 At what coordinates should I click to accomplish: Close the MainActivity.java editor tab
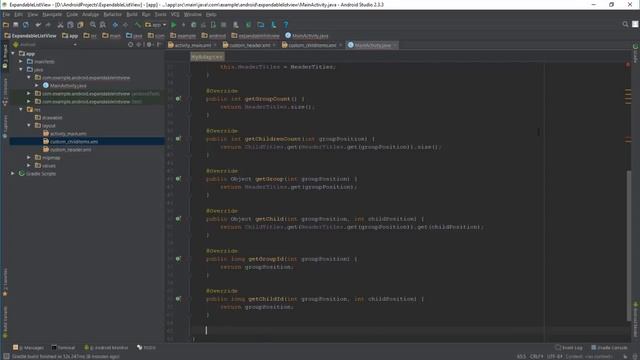pos(395,45)
